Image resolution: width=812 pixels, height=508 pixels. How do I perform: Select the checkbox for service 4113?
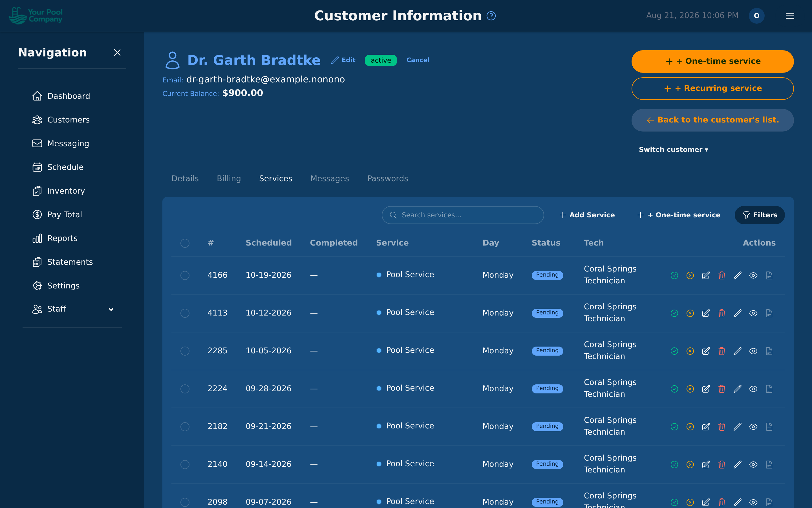185,314
